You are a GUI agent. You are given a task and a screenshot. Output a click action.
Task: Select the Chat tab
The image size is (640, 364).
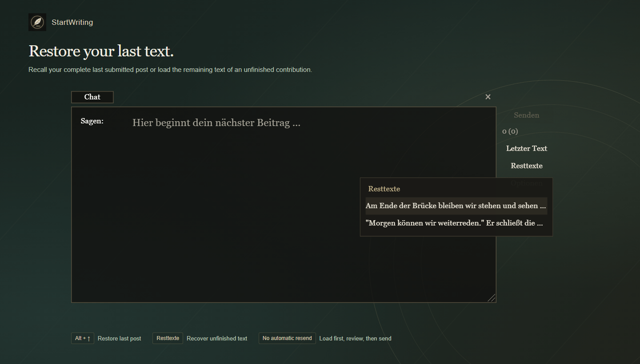pyautogui.click(x=92, y=97)
